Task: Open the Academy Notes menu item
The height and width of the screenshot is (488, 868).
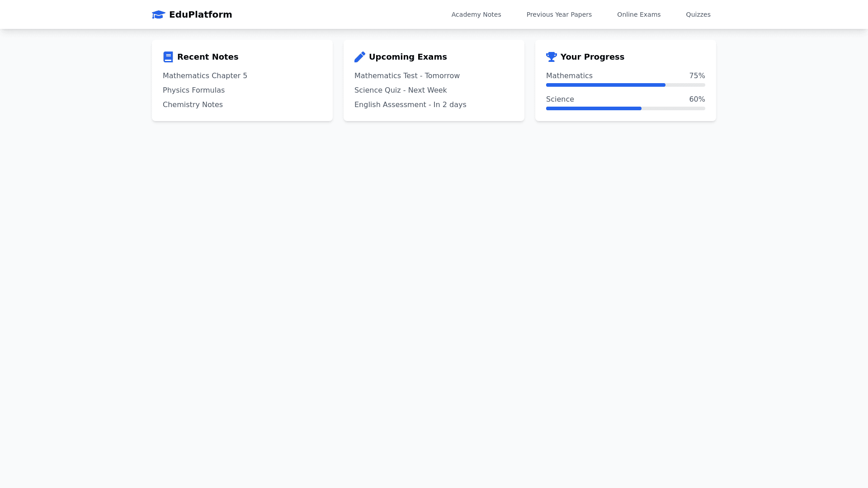Action: point(476,14)
